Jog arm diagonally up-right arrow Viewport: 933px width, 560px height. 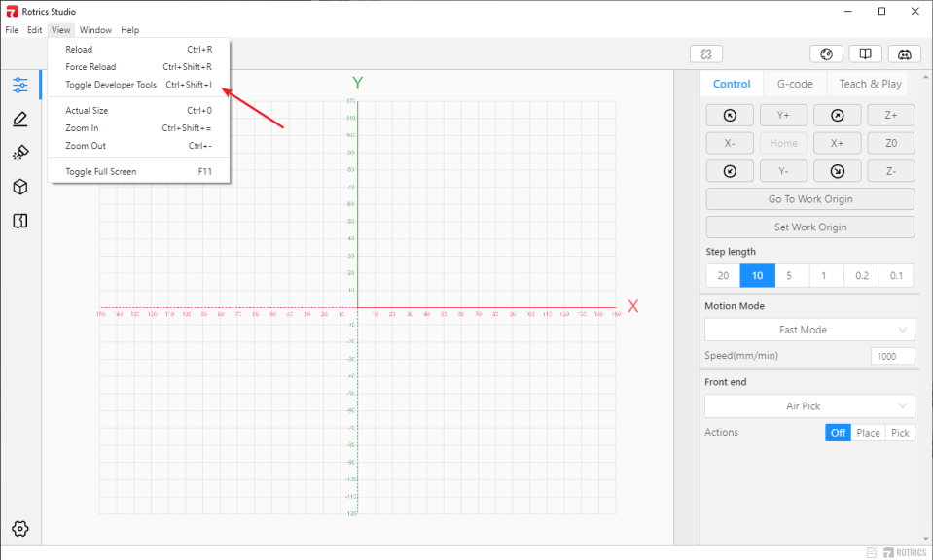click(x=838, y=116)
